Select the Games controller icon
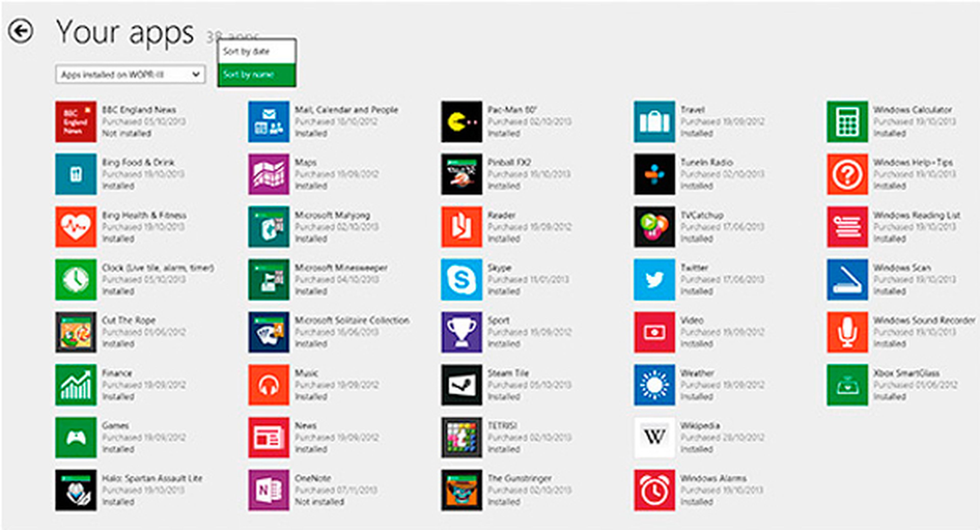Viewport: 980px width, 530px height. coord(76,438)
